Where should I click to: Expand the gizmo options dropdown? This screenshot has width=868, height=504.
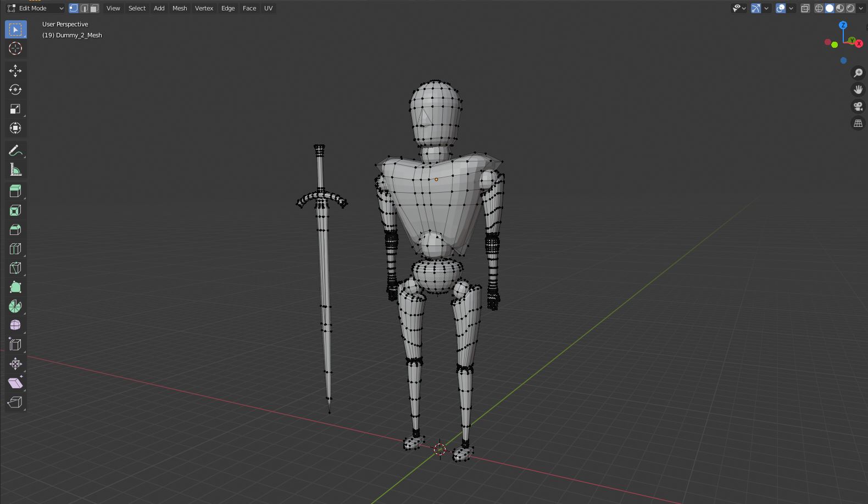click(x=766, y=8)
